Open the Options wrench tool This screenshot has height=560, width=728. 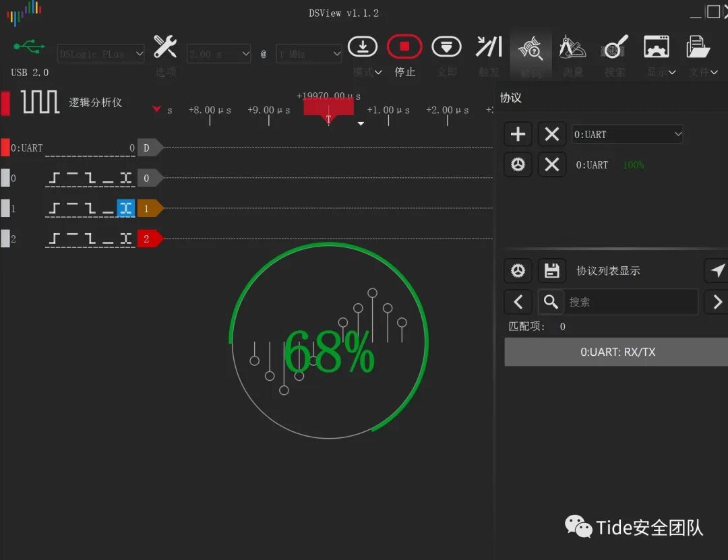165,46
